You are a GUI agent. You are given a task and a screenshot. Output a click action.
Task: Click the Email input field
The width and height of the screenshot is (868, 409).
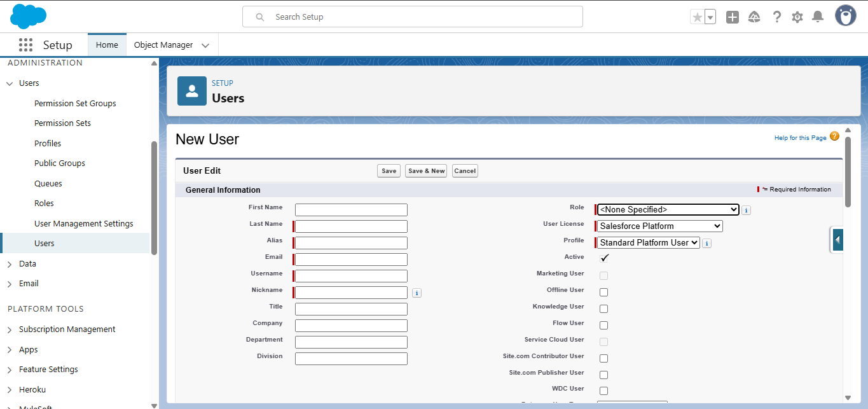click(x=351, y=260)
